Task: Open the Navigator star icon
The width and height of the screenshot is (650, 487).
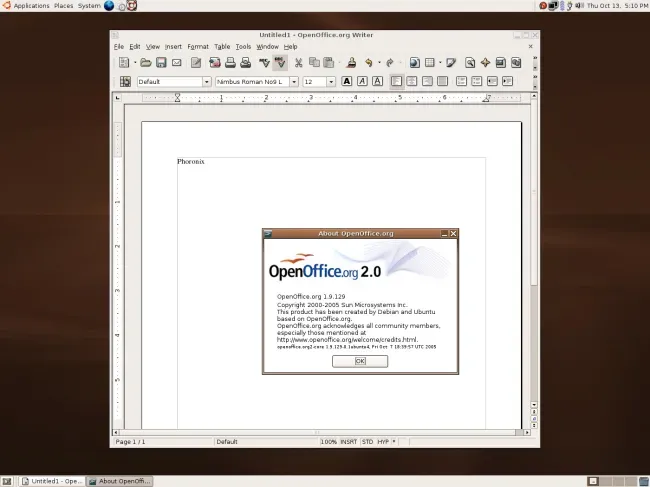Action: tap(485, 63)
